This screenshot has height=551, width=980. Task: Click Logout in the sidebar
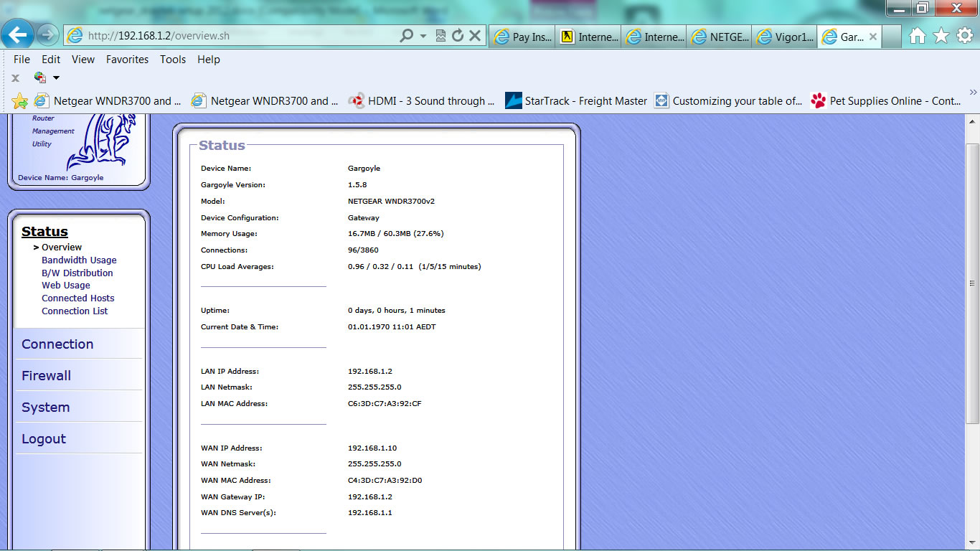pos(43,438)
